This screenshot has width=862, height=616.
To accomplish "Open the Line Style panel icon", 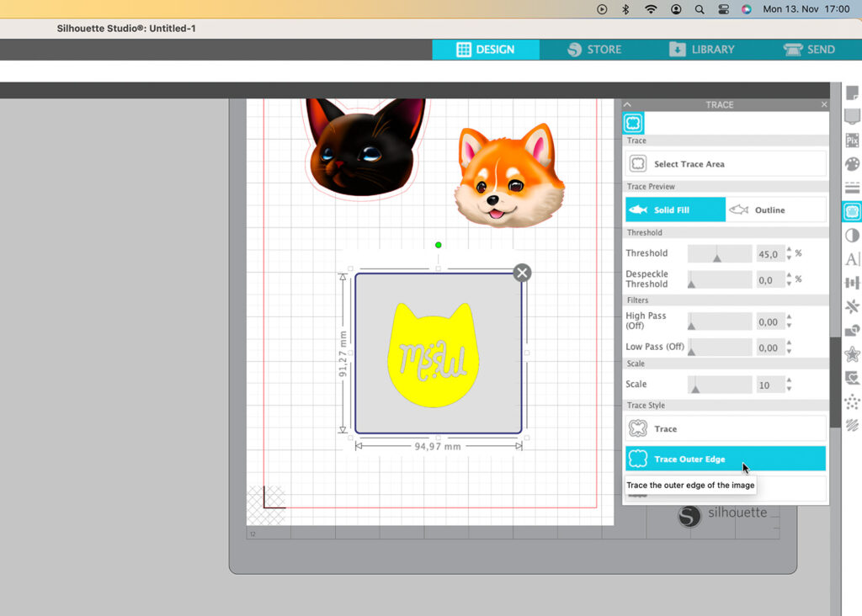I will pyautogui.click(x=852, y=188).
